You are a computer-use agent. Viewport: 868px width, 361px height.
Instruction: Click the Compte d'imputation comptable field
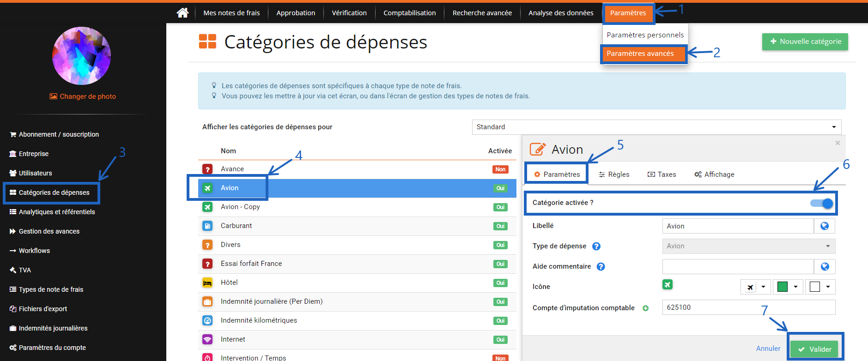coord(748,307)
